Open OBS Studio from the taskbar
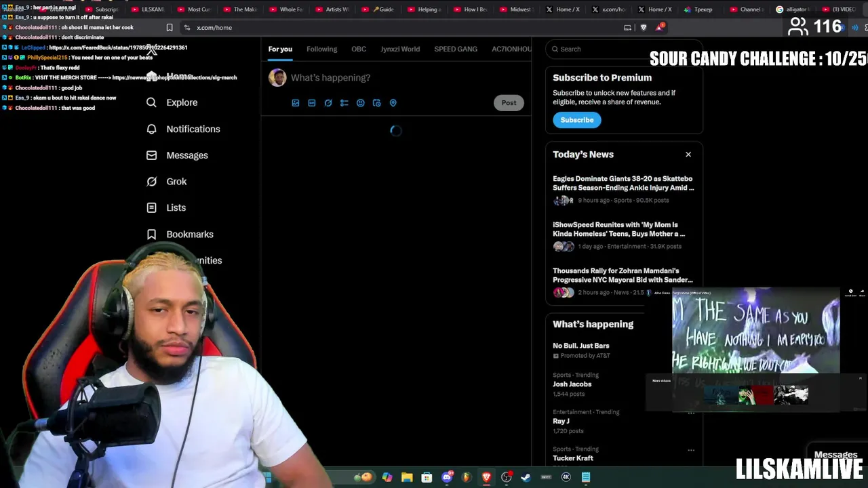Image resolution: width=868 pixels, height=488 pixels. click(506, 477)
